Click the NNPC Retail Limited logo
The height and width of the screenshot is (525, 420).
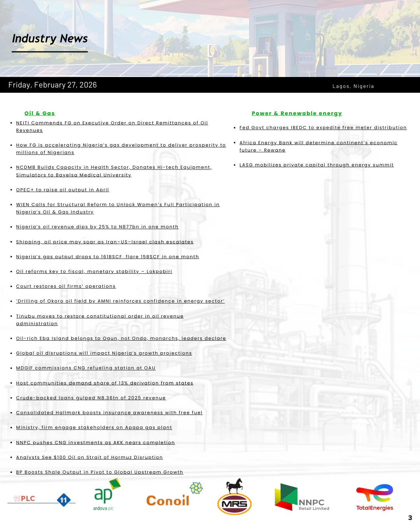click(302, 498)
